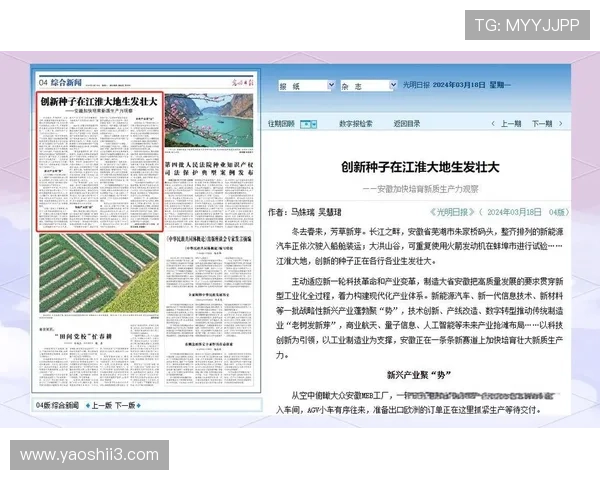Click the paragraph starting 主动适应新一轮科技革命

[419, 318]
